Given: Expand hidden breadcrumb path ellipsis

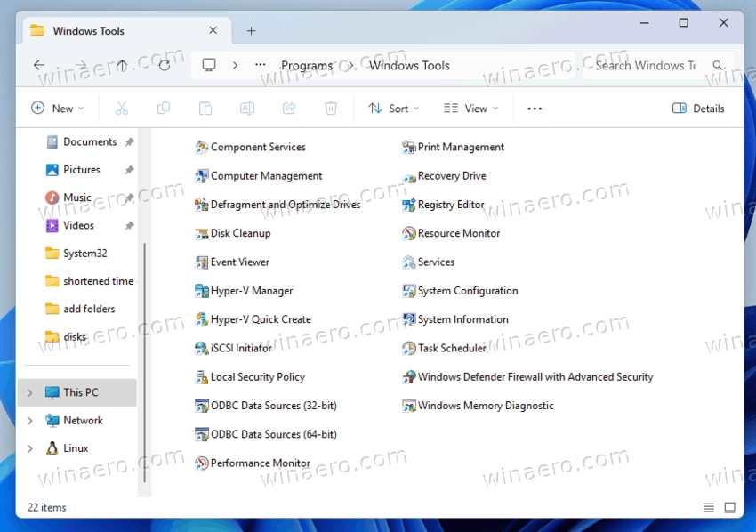Looking at the screenshot, I should coord(261,65).
